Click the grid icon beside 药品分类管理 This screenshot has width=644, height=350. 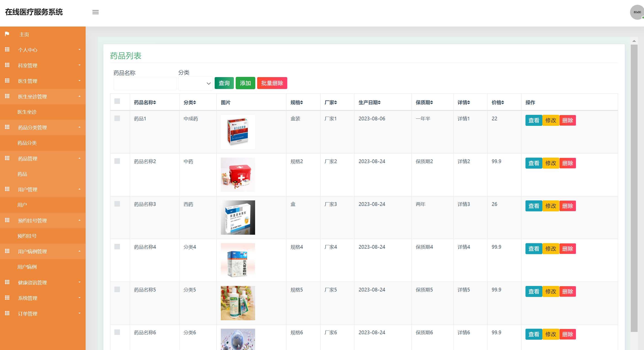point(7,127)
